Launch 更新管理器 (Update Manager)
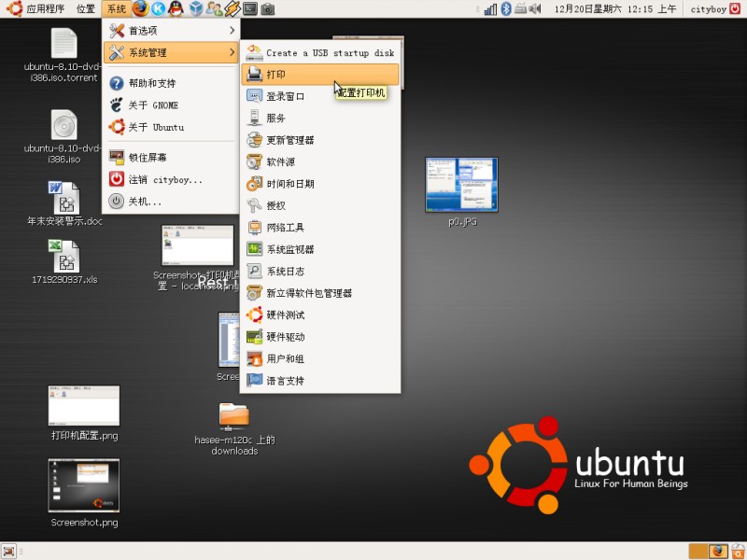 (320, 140)
